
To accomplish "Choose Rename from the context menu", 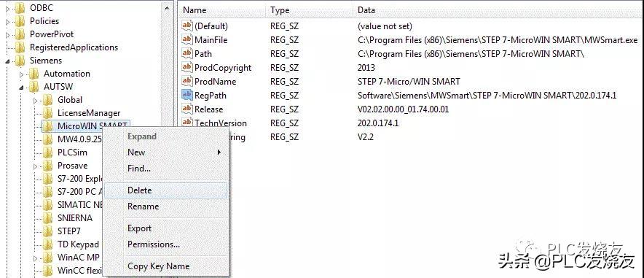I will tap(165, 206).
